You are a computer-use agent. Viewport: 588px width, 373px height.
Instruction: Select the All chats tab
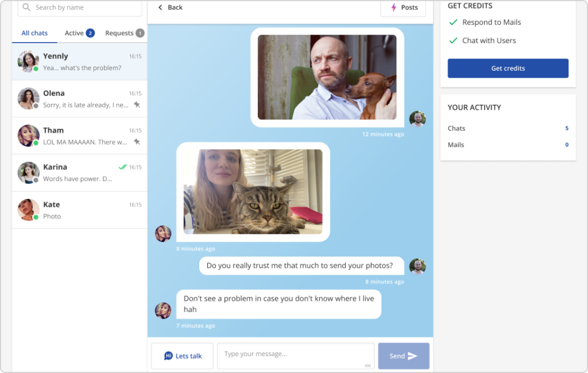pyautogui.click(x=34, y=33)
